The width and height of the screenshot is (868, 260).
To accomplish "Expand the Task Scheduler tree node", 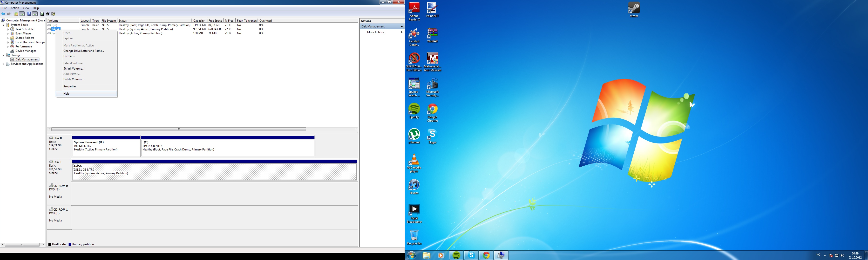I will click(x=8, y=29).
